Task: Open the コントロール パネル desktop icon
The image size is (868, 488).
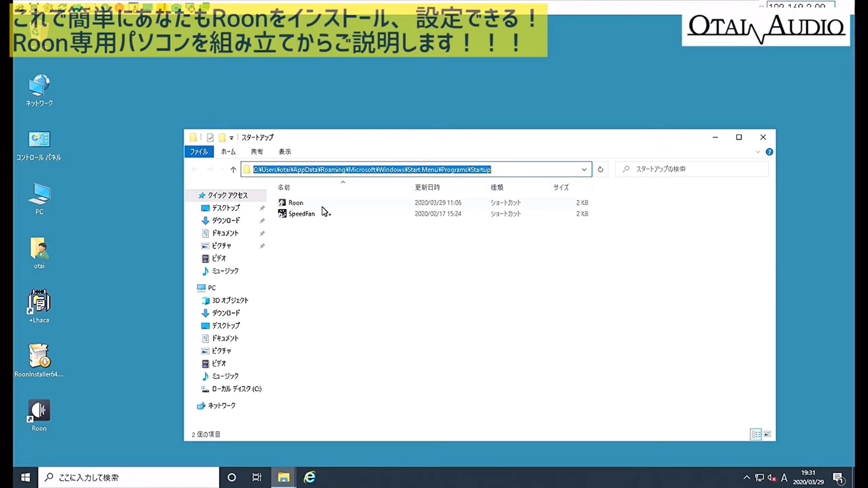Action: [39, 146]
